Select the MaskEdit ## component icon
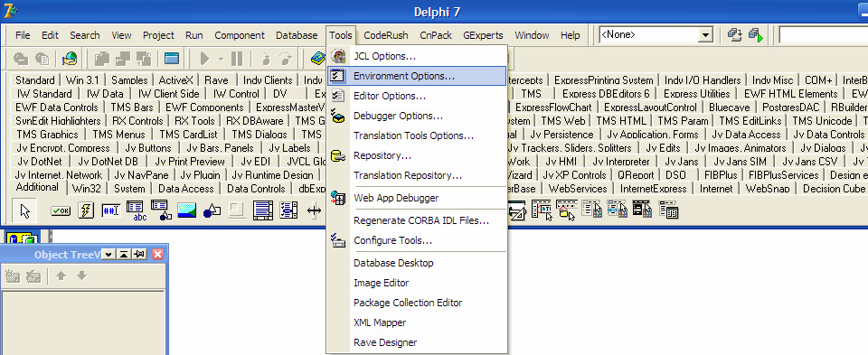 [110, 210]
